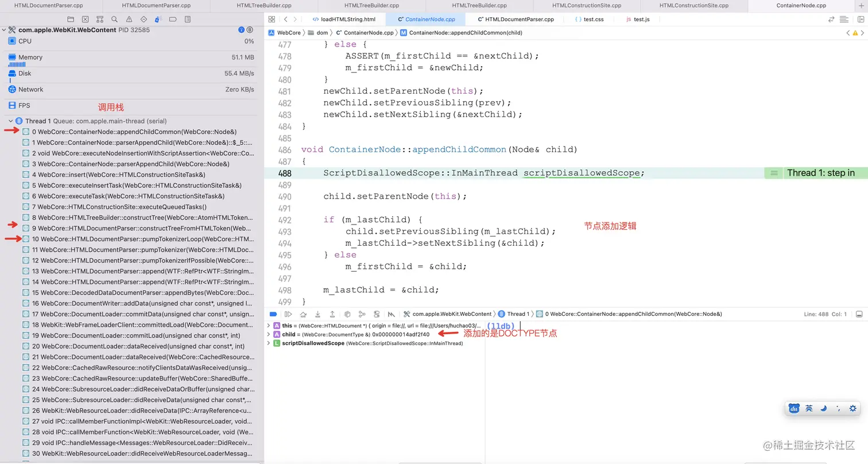The width and height of the screenshot is (868, 464).
Task: Jump to previous issue chevron
Action: (x=848, y=33)
